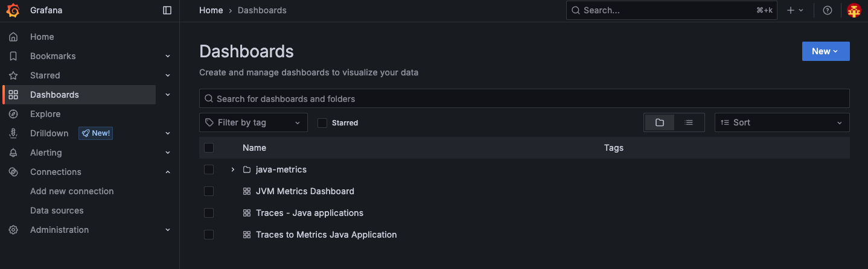
Task: Open Bookmarks in the sidebar
Action: coord(53,56)
